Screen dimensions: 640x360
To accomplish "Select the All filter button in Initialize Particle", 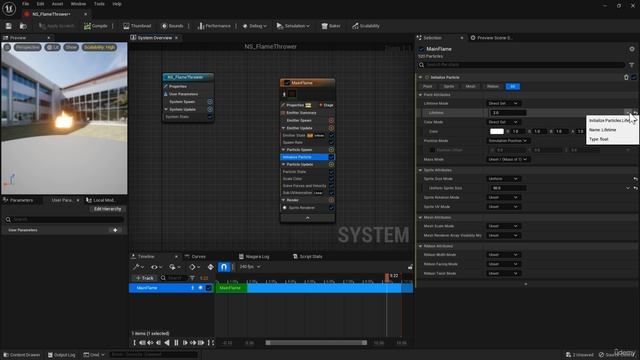I will [513, 87].
